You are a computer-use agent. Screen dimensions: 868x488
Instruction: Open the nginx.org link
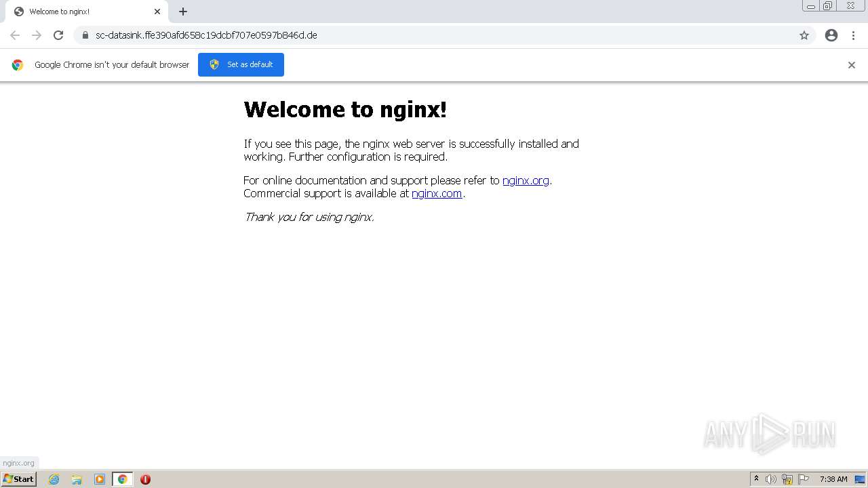tap(526, 180)
